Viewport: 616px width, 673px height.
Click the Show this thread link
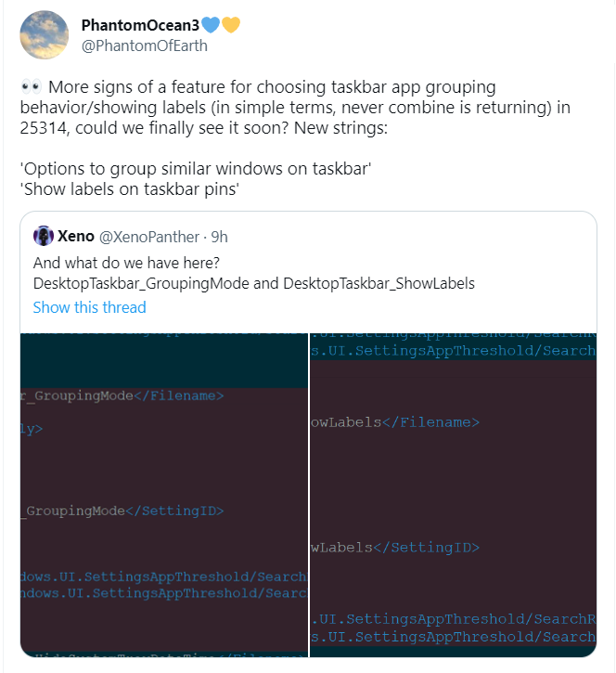click(89, 307)
